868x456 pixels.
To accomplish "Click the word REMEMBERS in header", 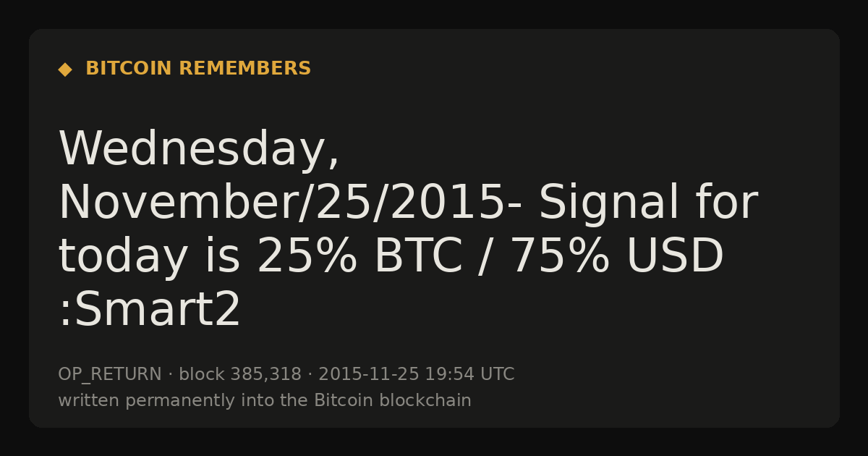I will point(245,69).
